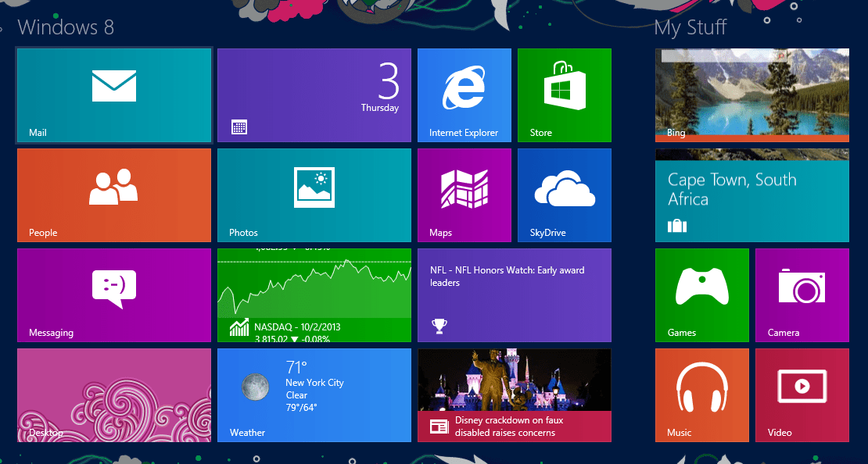Open the SkyDrive cloud icon
The width and height of the screenshot is (868, 464).
(564, 188)
